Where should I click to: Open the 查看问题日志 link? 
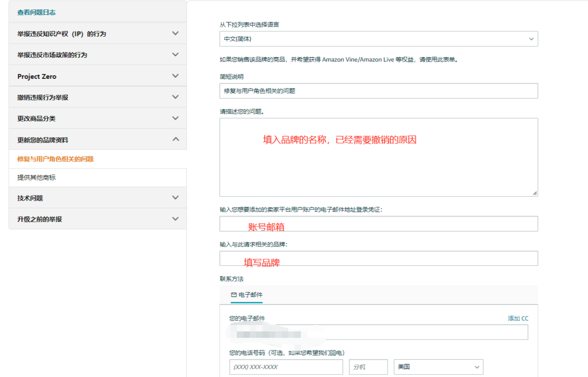click(x=36, y=12)
